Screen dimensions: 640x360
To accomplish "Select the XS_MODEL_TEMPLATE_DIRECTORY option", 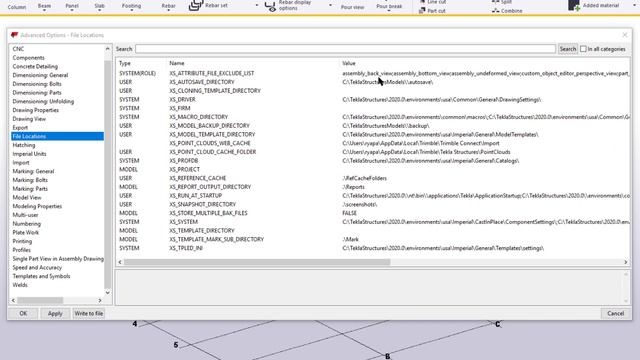I will (x=212, y=135).
